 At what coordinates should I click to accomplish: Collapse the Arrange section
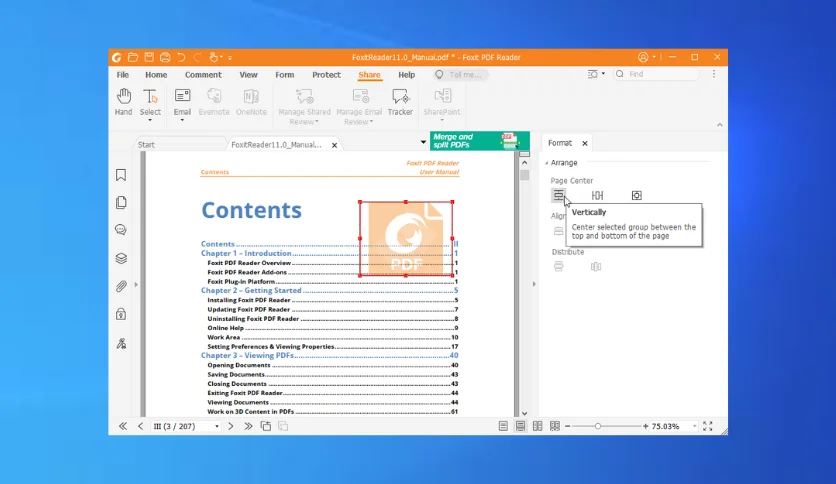(x=546, y=163)
